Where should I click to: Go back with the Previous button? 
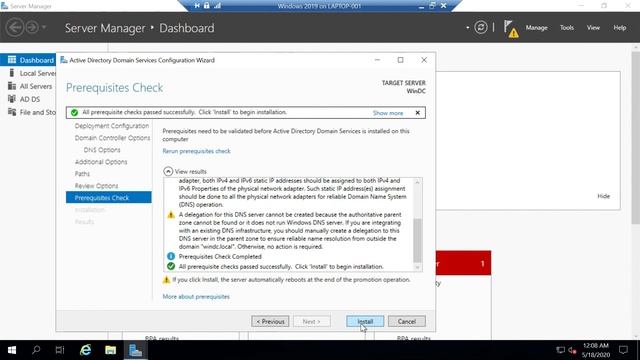coord(270,321)
